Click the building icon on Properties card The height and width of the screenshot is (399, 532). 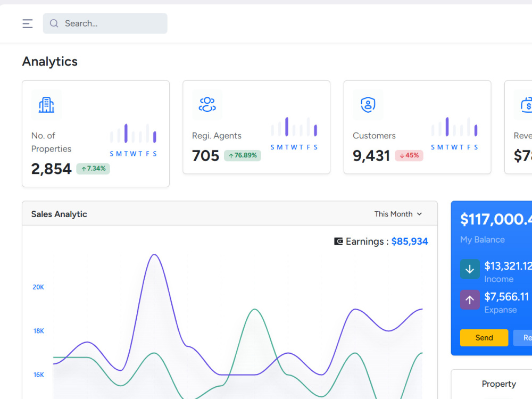click(x=46, y=105)
